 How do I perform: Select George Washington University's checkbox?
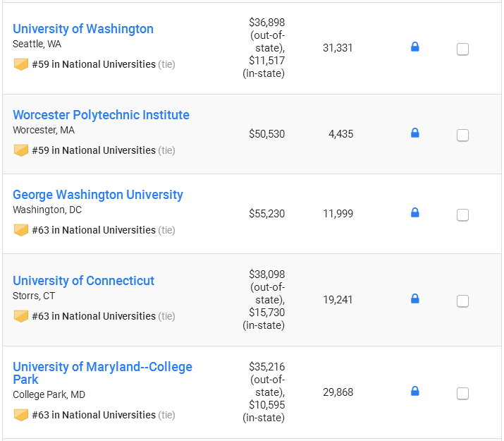(462, 215)
